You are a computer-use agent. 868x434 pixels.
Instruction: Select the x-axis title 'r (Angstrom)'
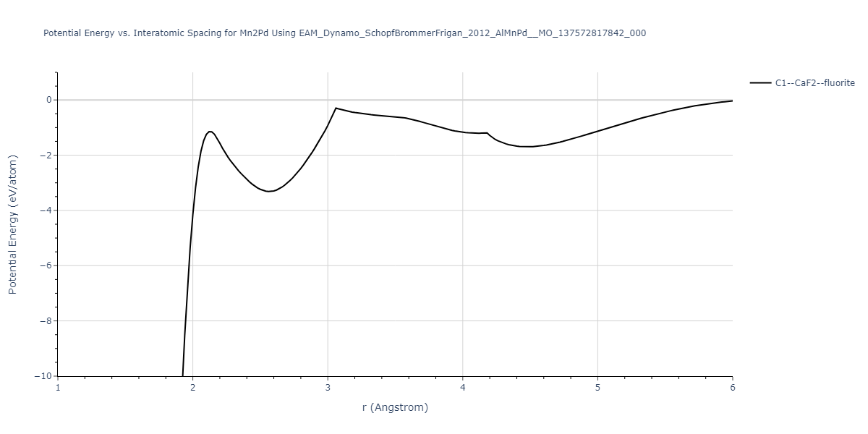(x=395, y=407)
